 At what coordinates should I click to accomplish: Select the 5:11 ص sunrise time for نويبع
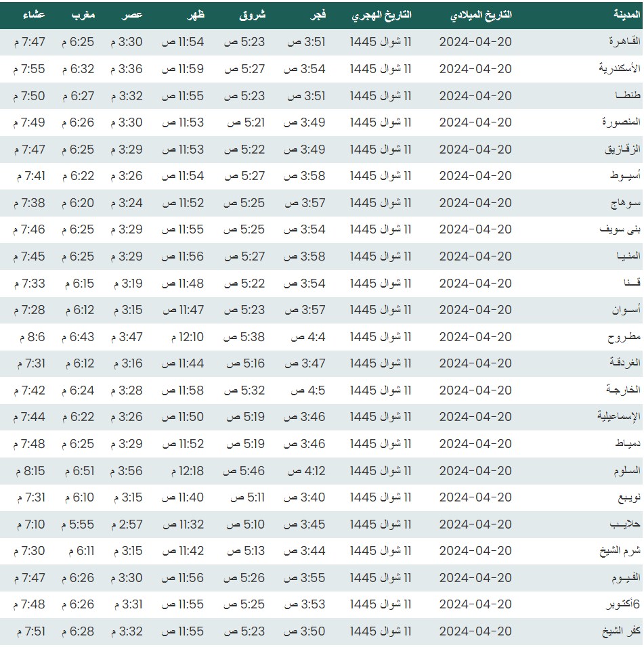[x=245, y=497]
